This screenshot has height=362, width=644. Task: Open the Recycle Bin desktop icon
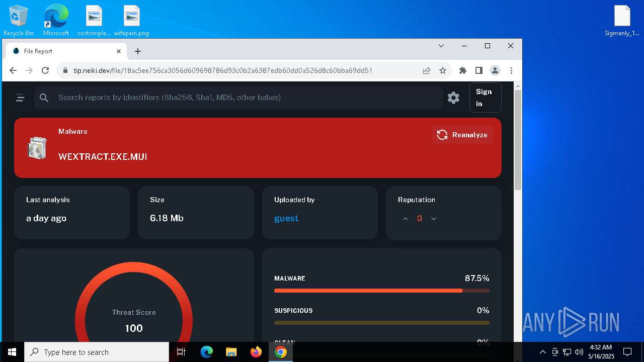point(18,21)
